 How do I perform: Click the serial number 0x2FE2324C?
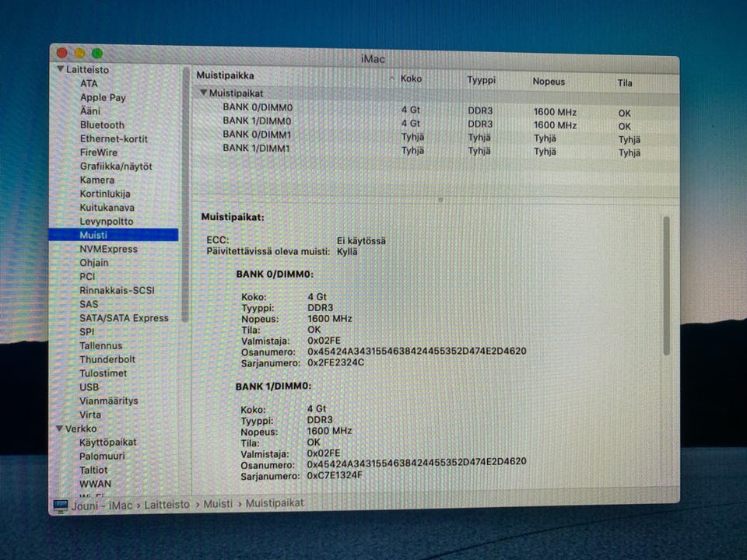coord(336,362)
